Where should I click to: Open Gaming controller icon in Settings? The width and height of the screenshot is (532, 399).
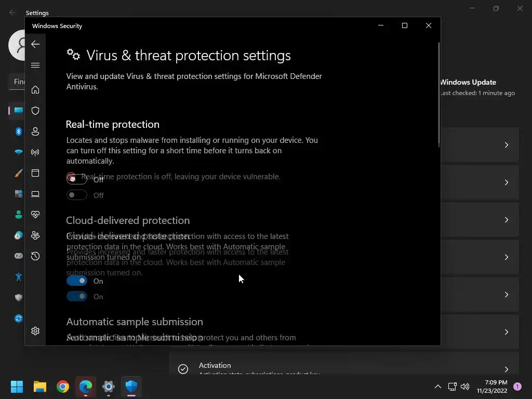tap(19, 256)
